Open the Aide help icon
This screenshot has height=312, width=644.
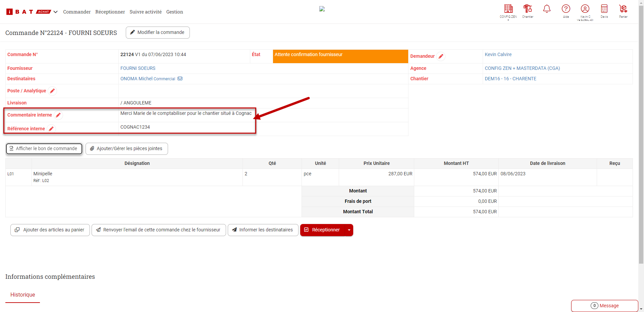566,9
